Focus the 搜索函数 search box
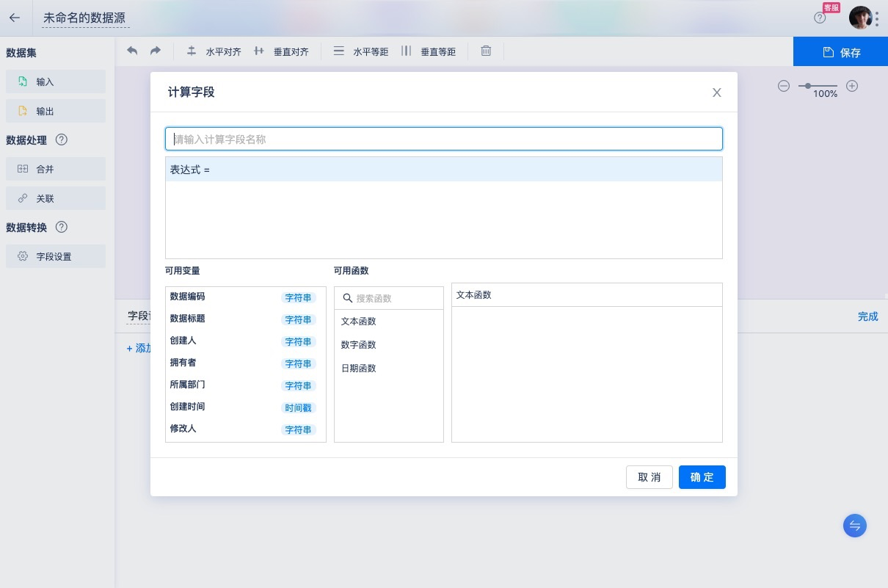Screen dimensions: 888x588 (x=389, y=298)
